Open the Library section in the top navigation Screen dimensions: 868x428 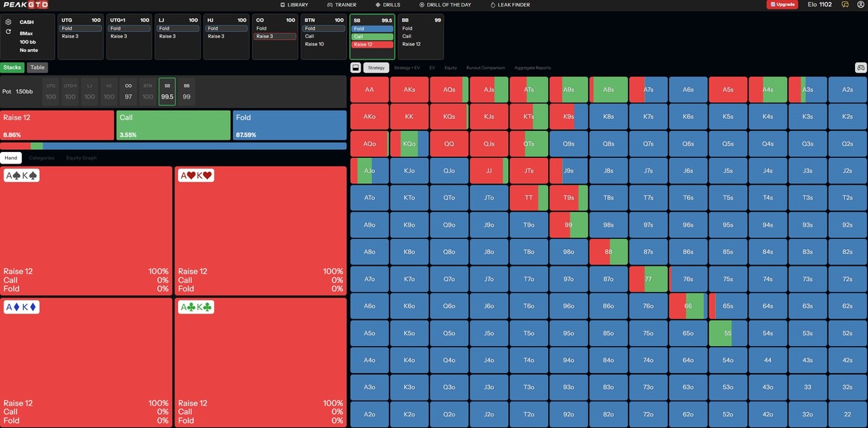coord(294,4)
